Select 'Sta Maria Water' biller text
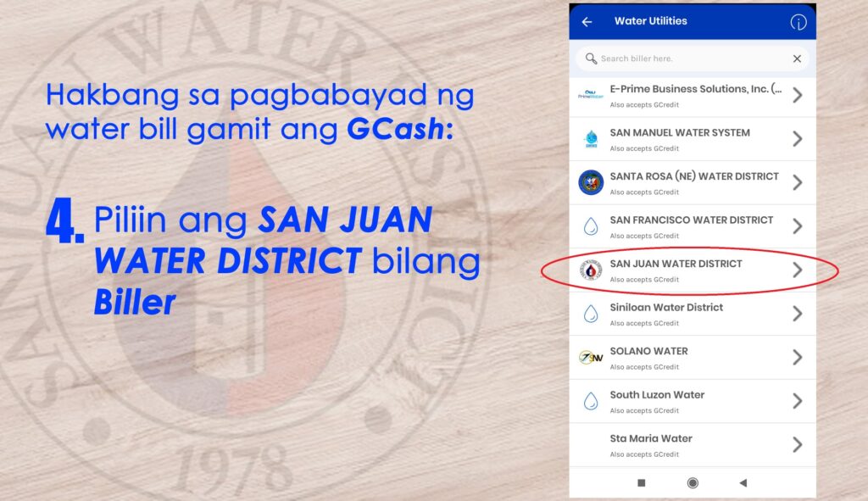 [x=651, y=438]
